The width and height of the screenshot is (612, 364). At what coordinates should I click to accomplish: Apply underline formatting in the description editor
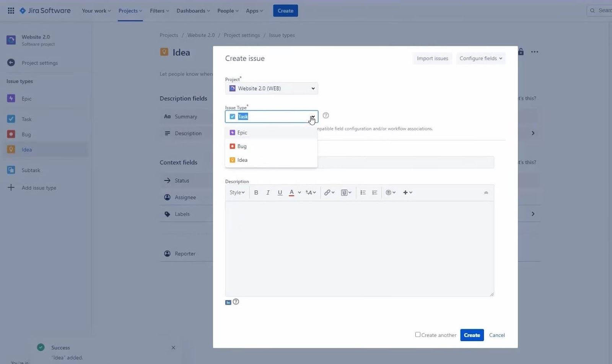(x=280, y=192)
